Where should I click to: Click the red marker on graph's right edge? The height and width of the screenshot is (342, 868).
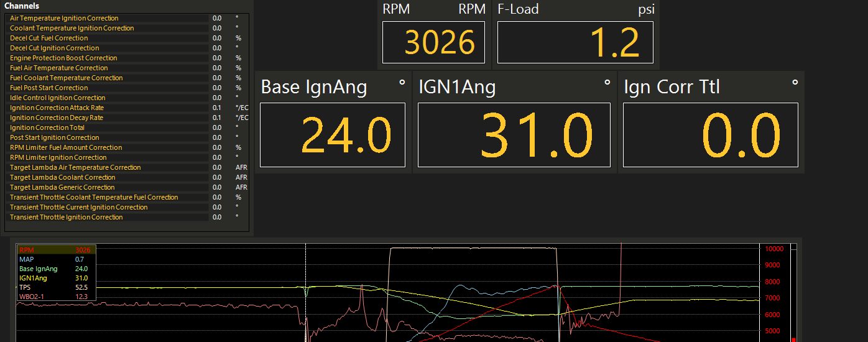(794, 340)
